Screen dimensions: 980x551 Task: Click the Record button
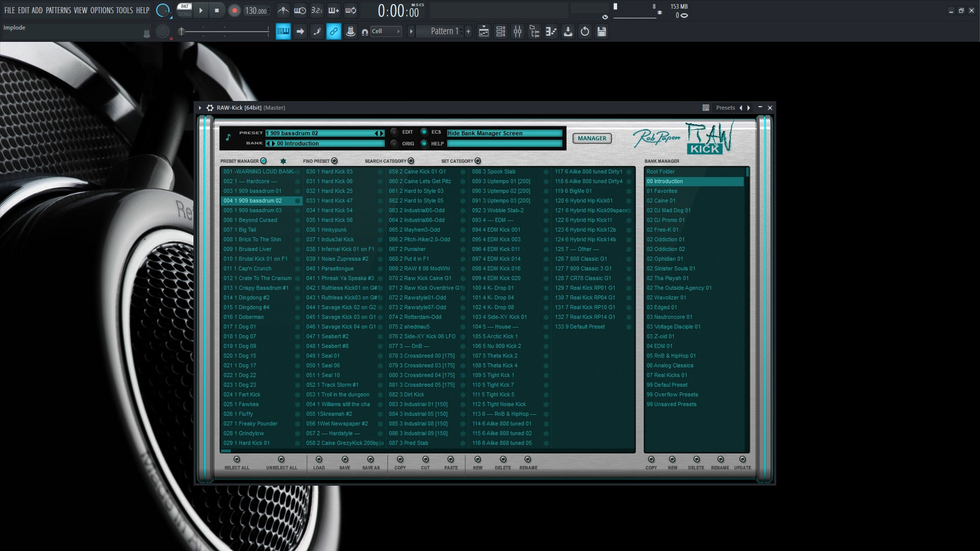[x=234, y=11]
